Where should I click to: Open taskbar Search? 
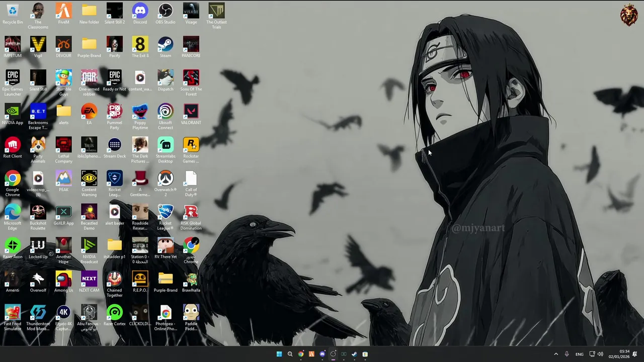[x=290, y=354]
